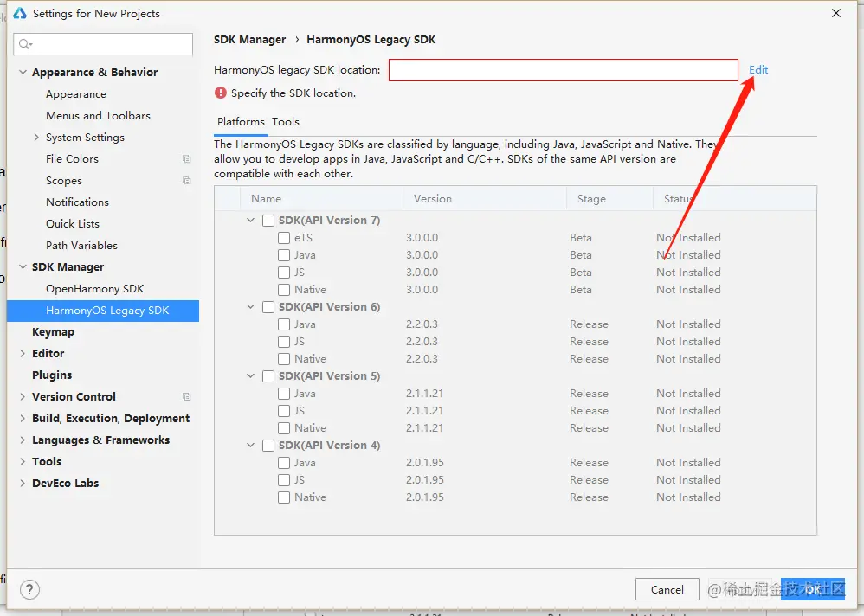
Task: Check the SDK(API Version 4) checkbox
Action: pyautogui.click(x=268, y=446)
